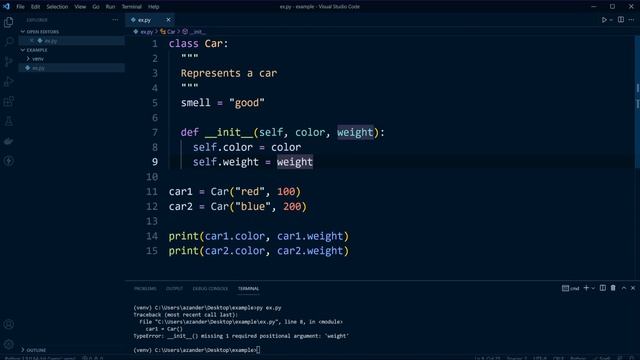Viewport: 640px width, 360px height.
Task: Open the Testing flask view
Action: pos(9,121)
